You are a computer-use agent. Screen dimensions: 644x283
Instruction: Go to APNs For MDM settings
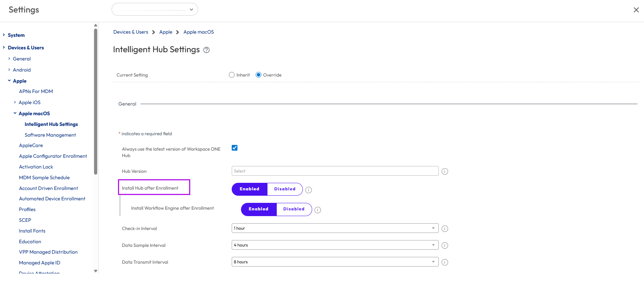(36, 91)
